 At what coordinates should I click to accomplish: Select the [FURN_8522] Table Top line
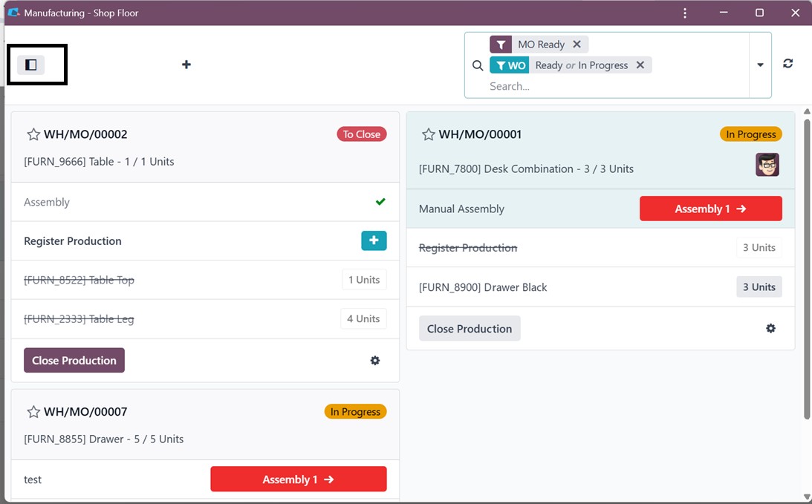point(205,280)
